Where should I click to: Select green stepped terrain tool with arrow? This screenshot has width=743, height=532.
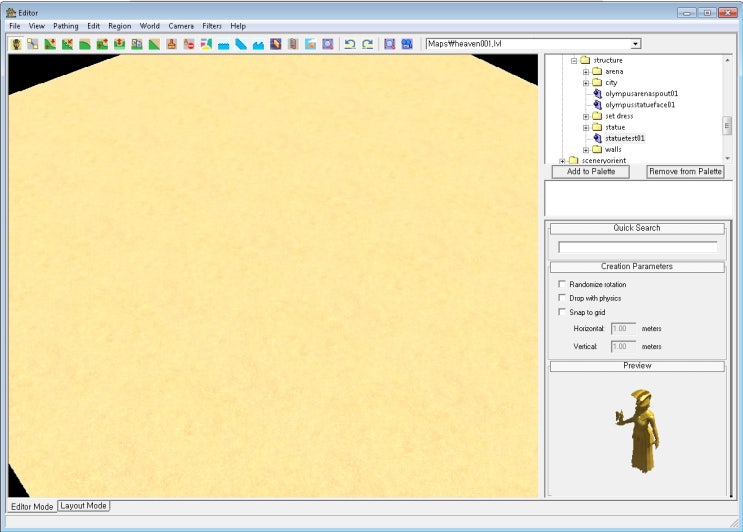102,44
